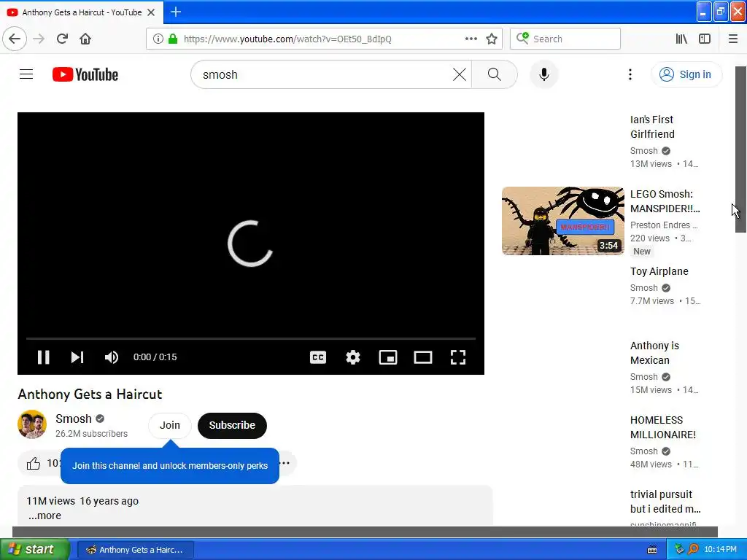Screen dimensions: 747x560
Task: Click the YouTube search field containing smosh
Action: [x=324, y=74]
